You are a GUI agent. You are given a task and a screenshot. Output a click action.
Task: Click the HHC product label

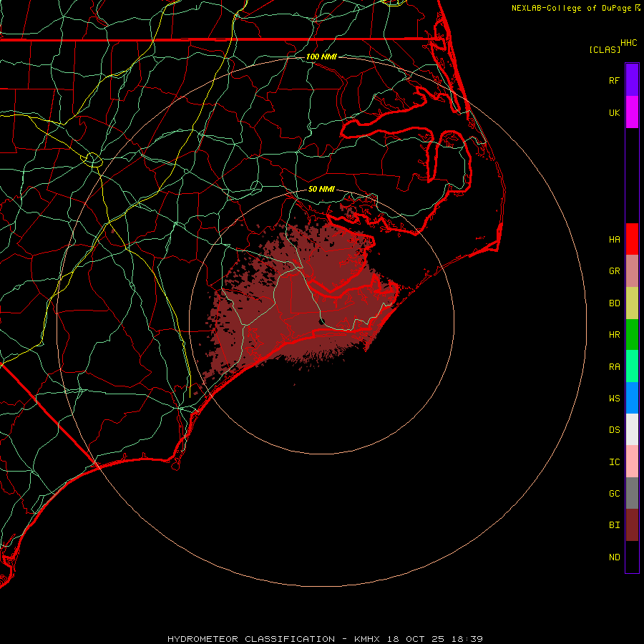pos(628,43)
